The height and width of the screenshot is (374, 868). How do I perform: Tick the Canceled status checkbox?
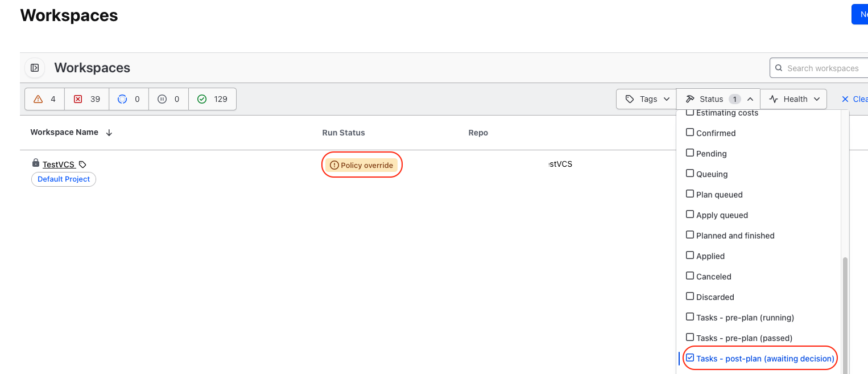coord(691,276)
